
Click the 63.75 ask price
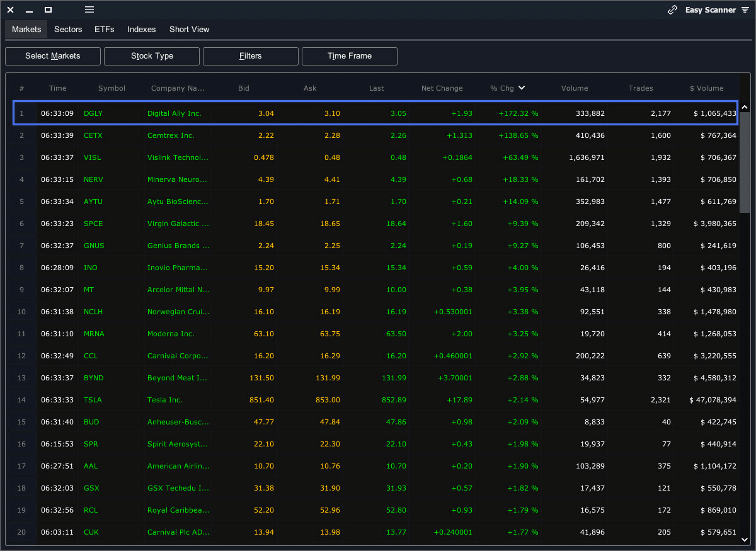click(x=330, y=334)
